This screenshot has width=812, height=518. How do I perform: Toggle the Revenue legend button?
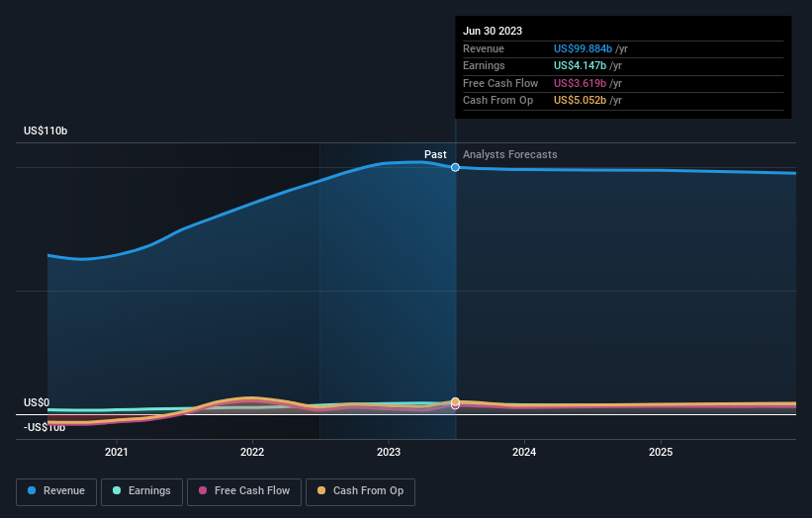click(56, 491)
